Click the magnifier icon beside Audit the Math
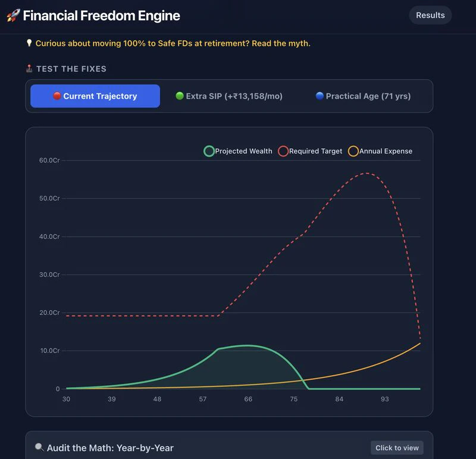476x459 pixels. pyautogui.click(x=39, y=448)
